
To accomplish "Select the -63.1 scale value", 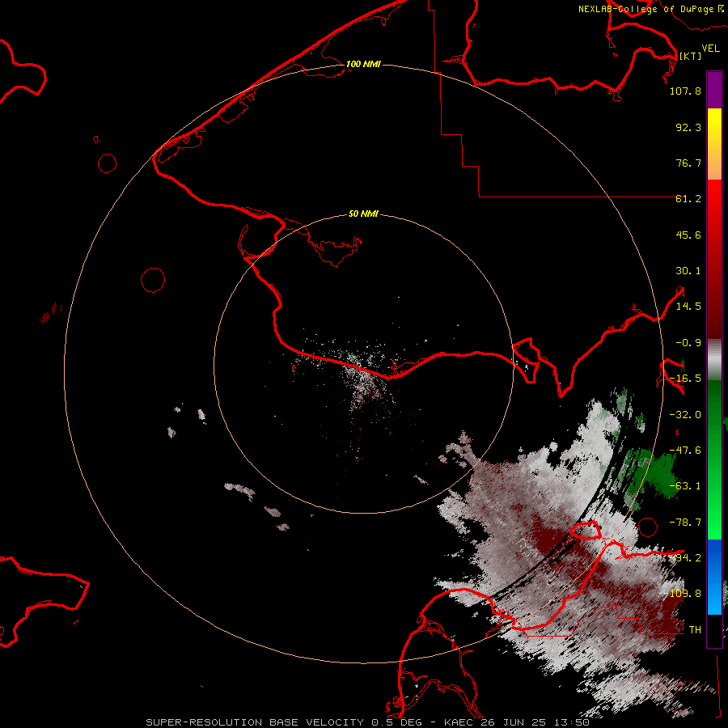I will tap(685, 486).
